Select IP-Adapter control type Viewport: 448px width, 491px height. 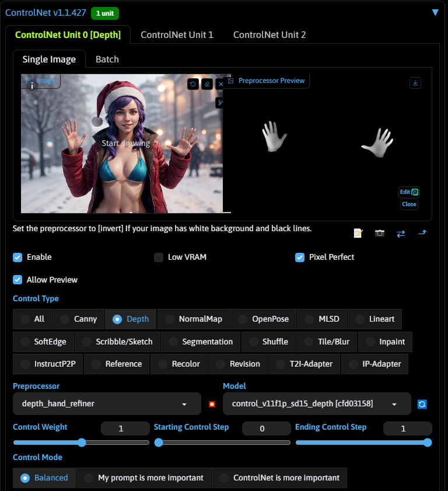point(375,364)
